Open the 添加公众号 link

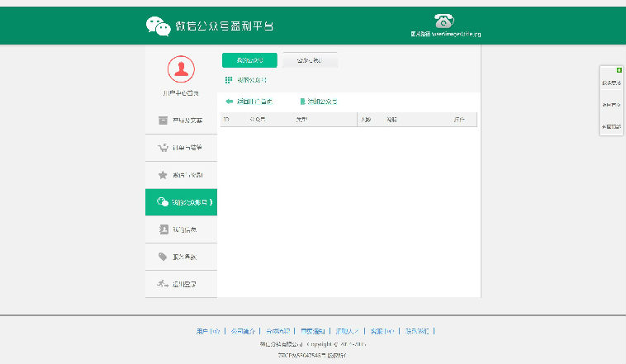tap(322, 102)
